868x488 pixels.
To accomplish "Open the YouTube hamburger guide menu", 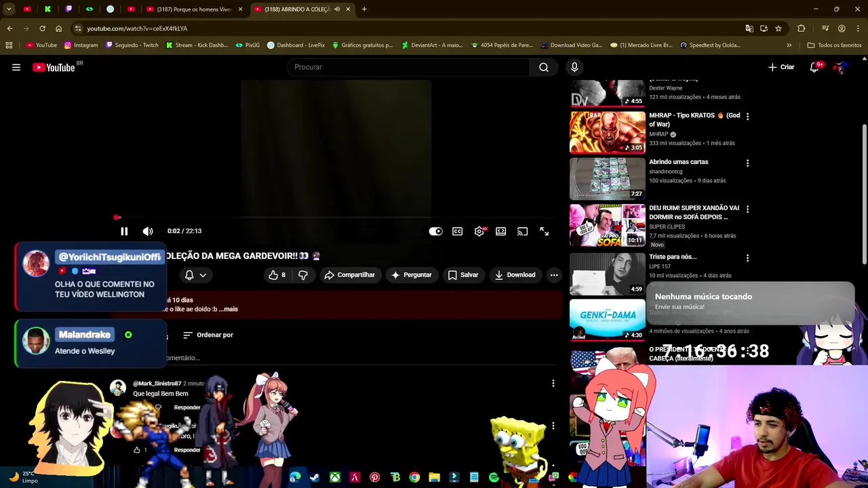I will click(16, 67).
